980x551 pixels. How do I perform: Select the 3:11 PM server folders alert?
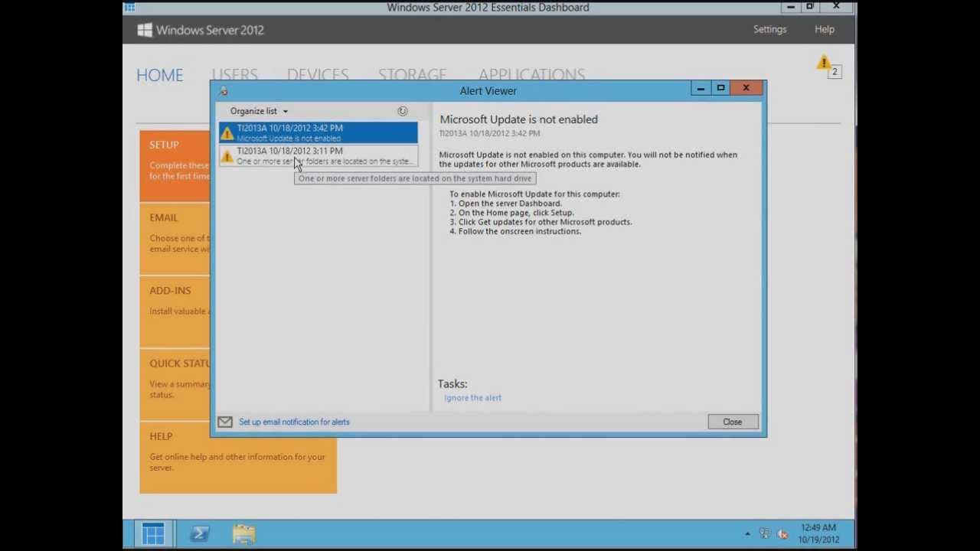tap(318, 156)
